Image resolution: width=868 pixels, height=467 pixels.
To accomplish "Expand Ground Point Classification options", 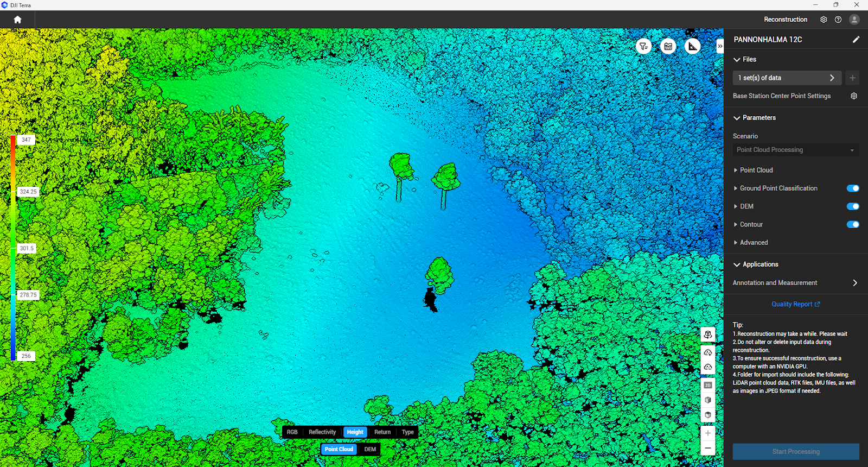I will pyautogui.click(x=775, y=188).
